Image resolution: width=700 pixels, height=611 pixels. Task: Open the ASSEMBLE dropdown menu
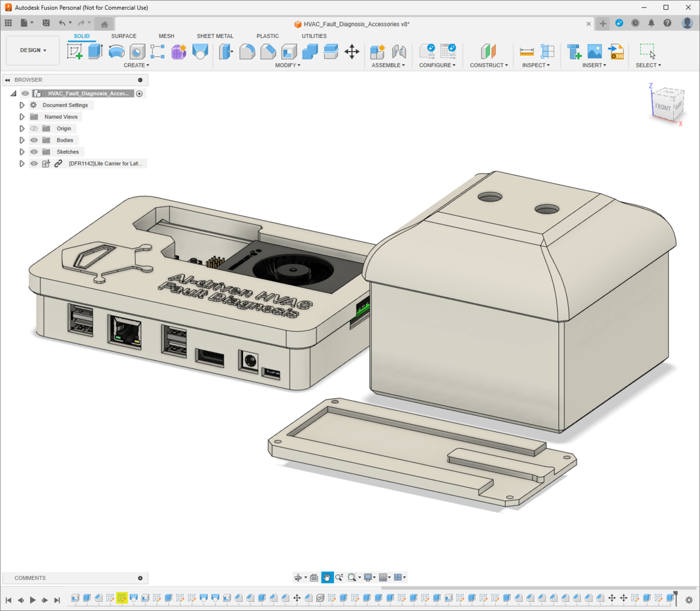tap(388, 65)
